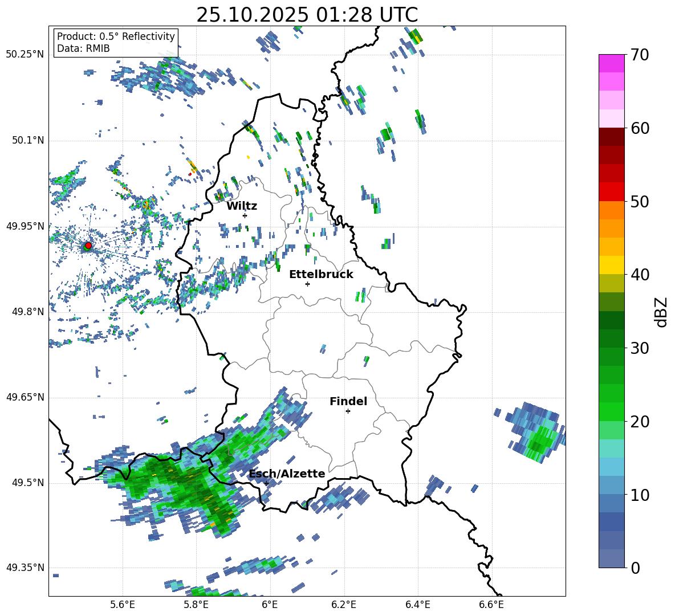The width and height of the screenshot is (675, 616).
Task: Click the dark maroon colorbar segment below 60
Action: click(x=611, y=137)
